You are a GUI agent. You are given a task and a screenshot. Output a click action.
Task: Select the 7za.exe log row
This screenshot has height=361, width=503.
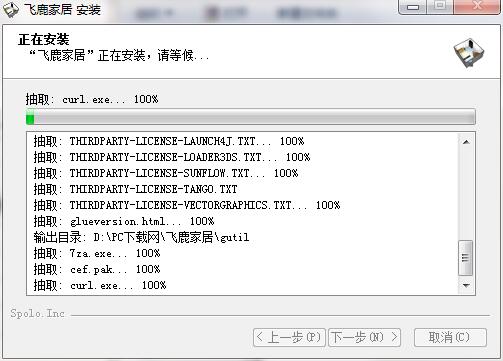pos(97,253)
